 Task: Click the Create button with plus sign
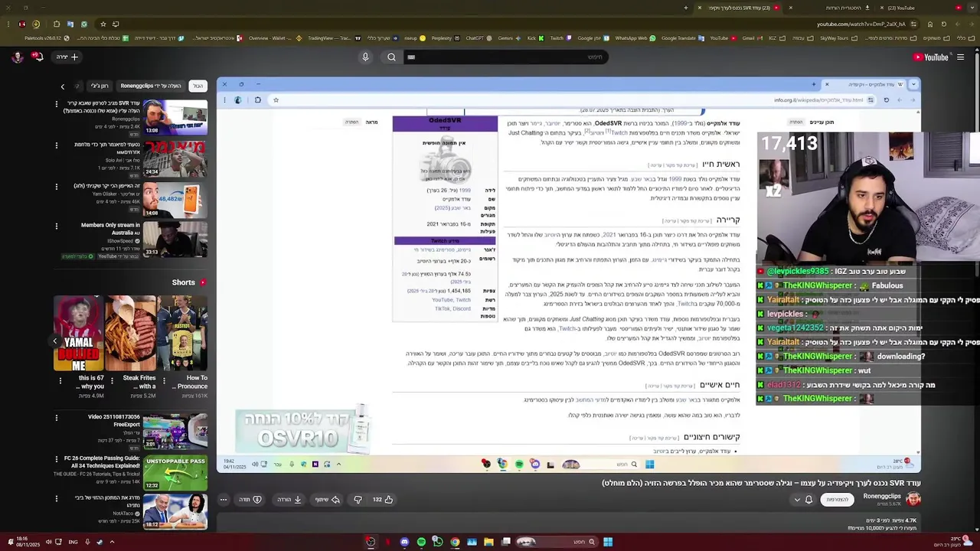pyautogui.click(x=67, y=57)
